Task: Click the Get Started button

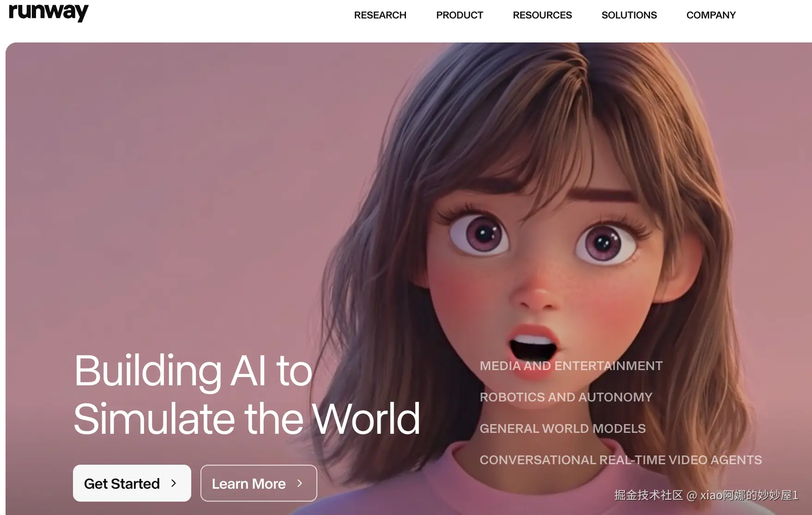Action: [132, 483]
